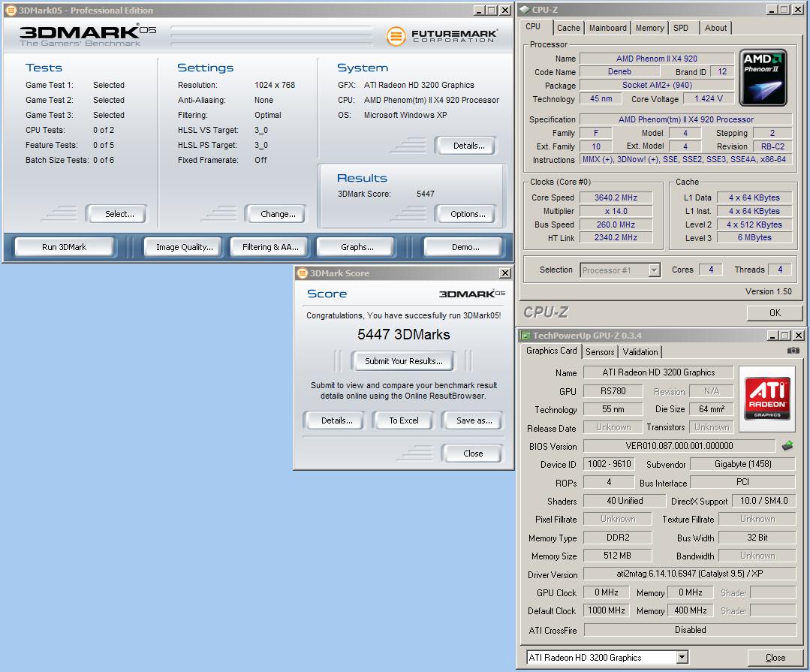
Task: Click the Futuremark Corporation logo
Action: 442,35
